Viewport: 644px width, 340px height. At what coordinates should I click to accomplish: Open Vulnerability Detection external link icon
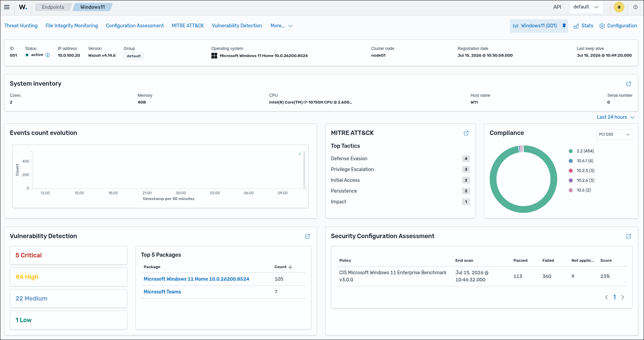coord(307,236)
